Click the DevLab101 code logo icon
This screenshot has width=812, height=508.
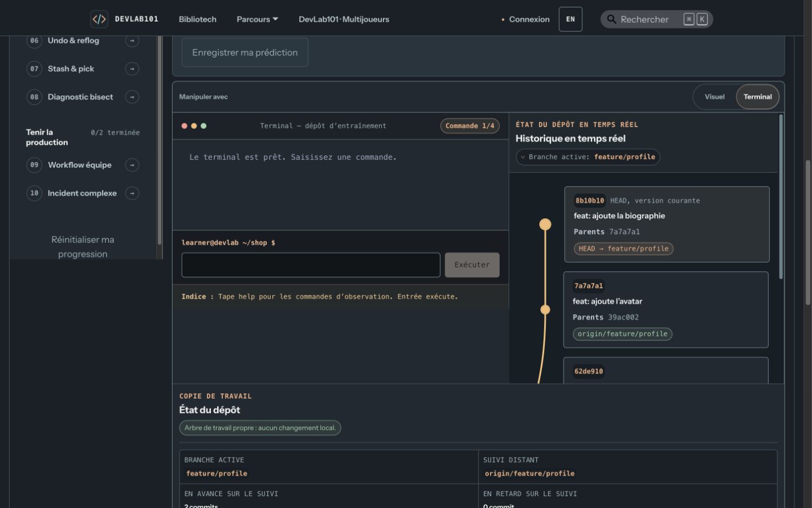(99, 19)
